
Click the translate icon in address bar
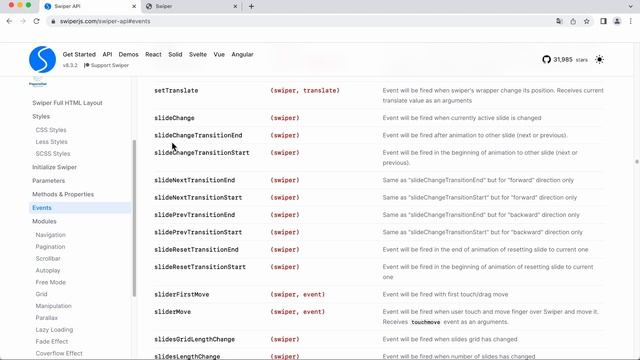click(x=559, y=21)
